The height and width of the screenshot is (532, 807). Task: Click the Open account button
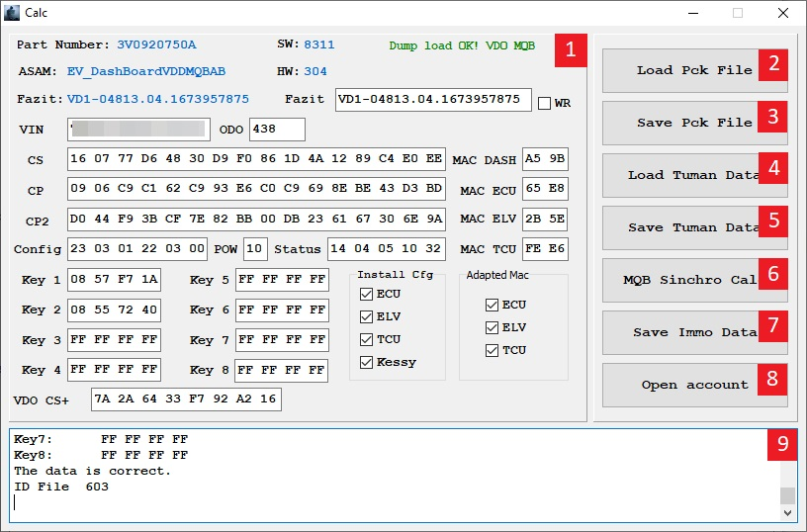tap(695, 386)
